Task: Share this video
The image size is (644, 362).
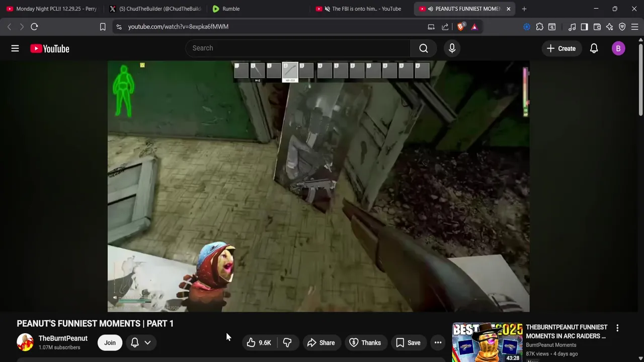Action: [x=320, y=343]
